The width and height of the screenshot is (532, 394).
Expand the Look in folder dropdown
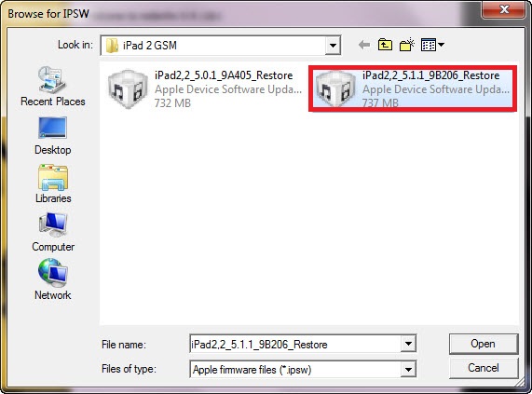tap(333, 46)
